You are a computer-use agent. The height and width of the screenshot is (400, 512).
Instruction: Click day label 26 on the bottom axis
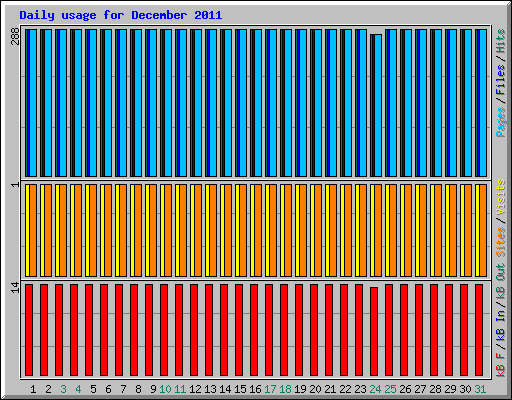[405, 389]
